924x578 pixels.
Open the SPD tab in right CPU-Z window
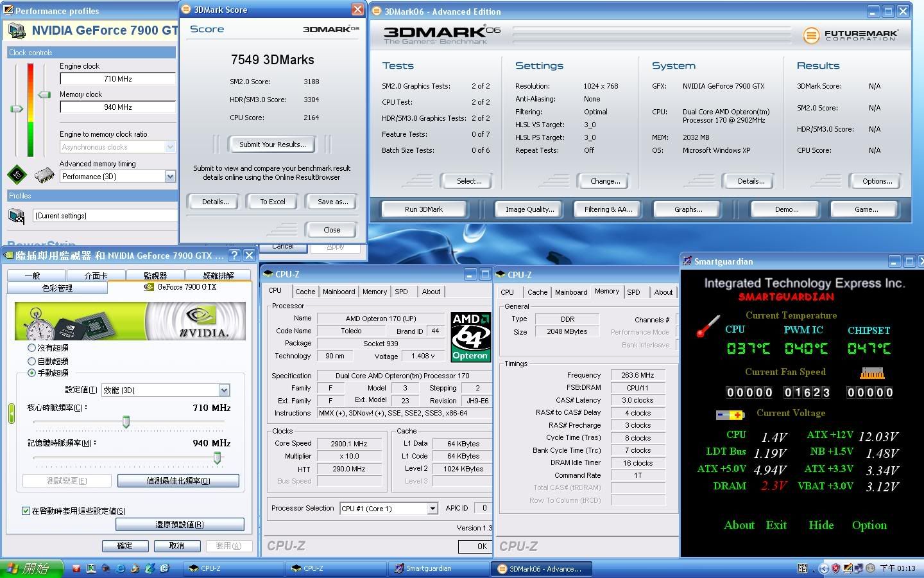[633, 292]
